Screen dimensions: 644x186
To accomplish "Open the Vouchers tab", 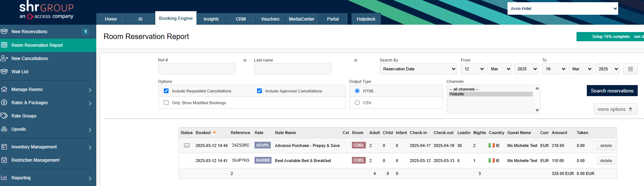I will 270,19.
